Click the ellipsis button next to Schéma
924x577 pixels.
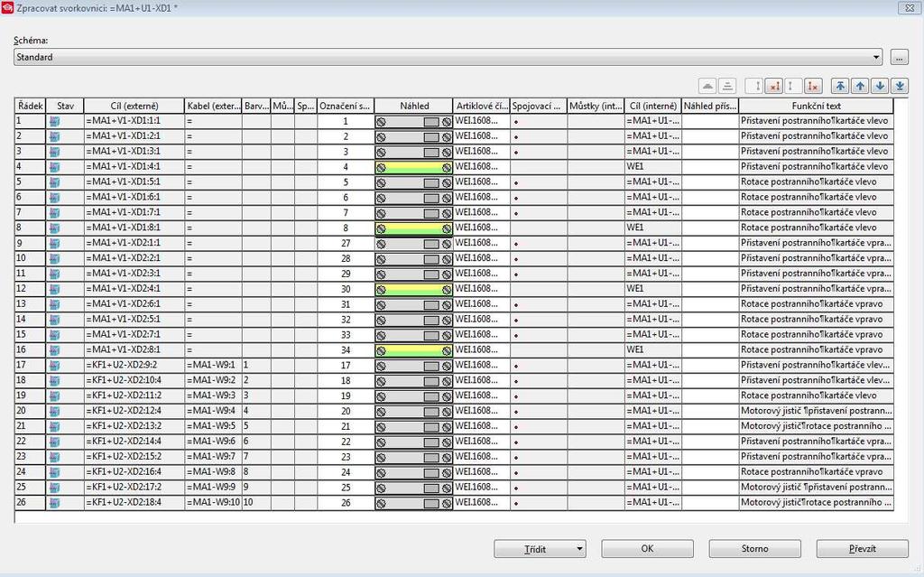click(900, 57)
